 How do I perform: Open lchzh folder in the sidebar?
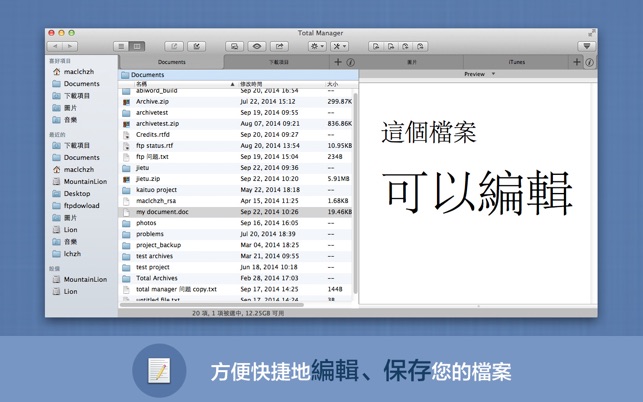coord(67,254)
